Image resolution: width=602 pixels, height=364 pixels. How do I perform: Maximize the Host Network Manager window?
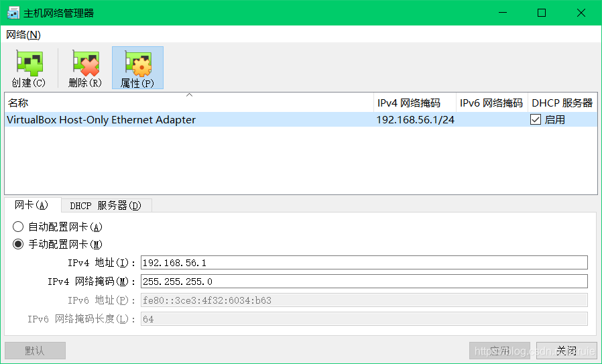click(542, 13)
